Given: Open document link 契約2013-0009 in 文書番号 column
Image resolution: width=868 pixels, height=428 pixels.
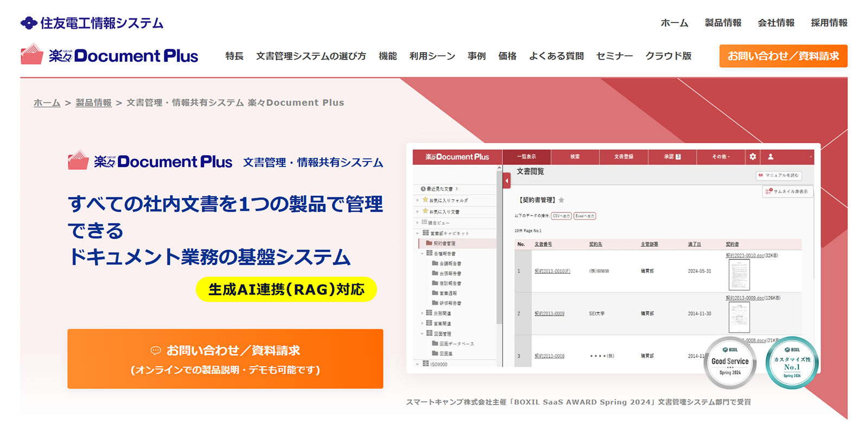Looking at the screenshot, I should (x=550, y=314).
